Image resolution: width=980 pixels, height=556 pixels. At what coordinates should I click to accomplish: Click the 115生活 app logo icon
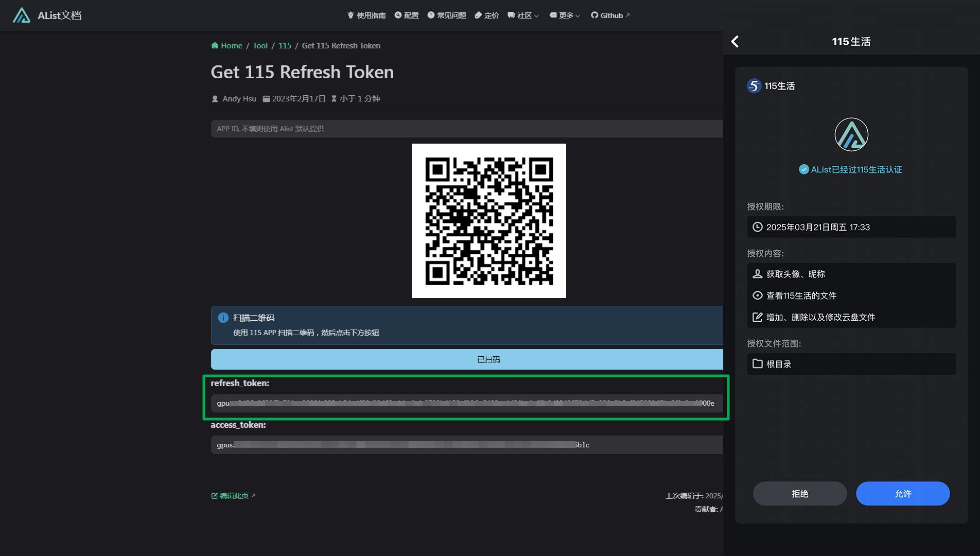(x=754, y=86)
